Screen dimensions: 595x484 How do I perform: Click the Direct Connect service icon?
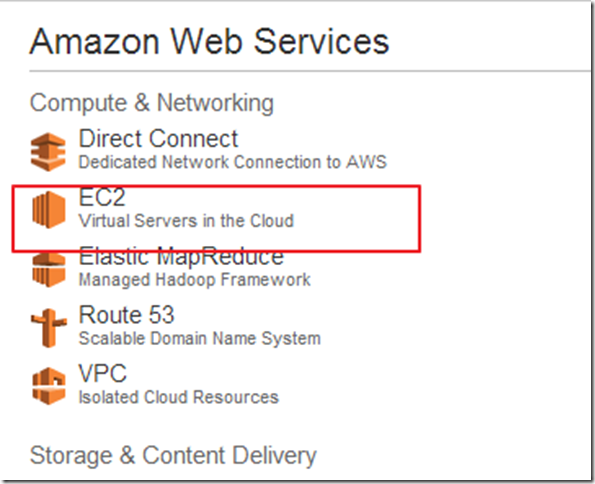click(x=48, y=152)
